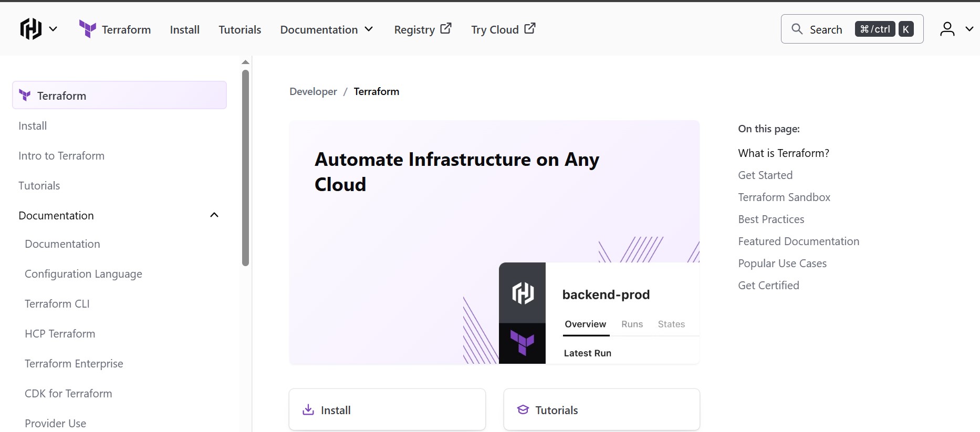Click the sidebar scroll-up arrow
Viewport: 980px width, 432px height.
point(245,62)
